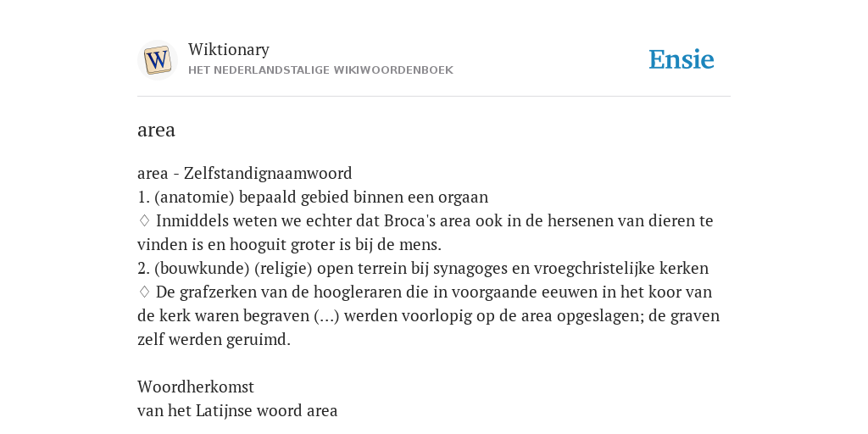Viewport: 868px width, 434px height.
Task: Click the second diamond bullet before 'De grafzerken'
Action: [144, 292]
